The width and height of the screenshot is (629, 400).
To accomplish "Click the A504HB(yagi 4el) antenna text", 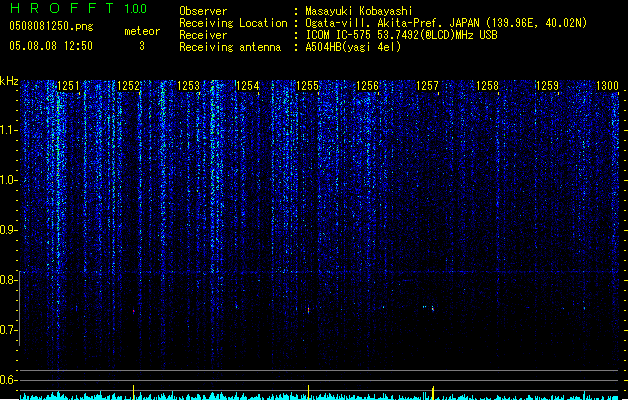I will point(353,47).
